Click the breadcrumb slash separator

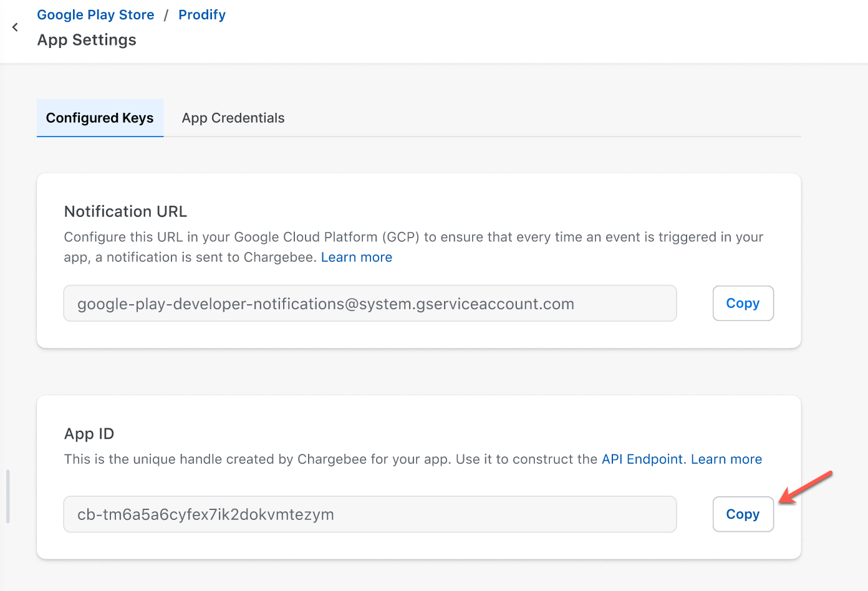[x=166, y=15]
